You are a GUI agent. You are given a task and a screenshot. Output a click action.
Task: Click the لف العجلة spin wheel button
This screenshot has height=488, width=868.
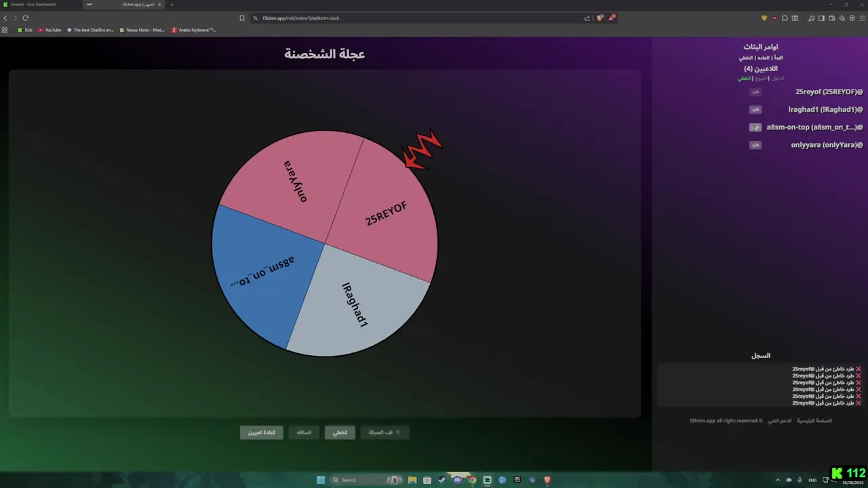click(384, 432)
